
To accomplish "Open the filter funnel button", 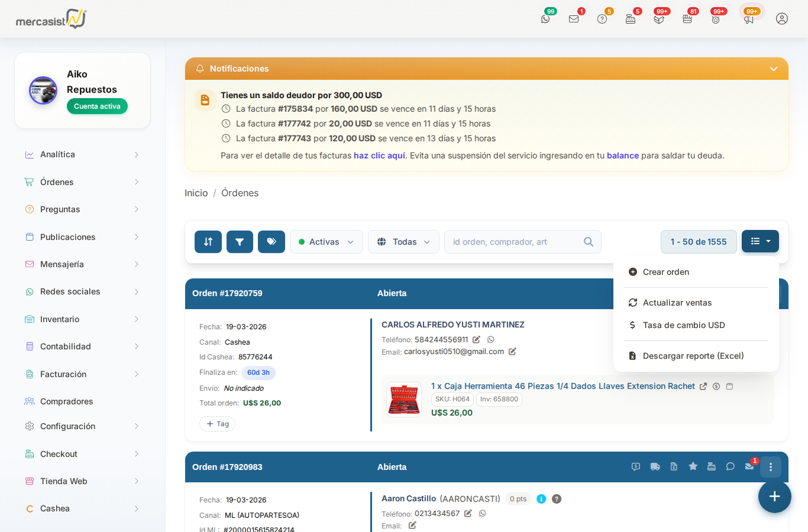I will 240,242.
